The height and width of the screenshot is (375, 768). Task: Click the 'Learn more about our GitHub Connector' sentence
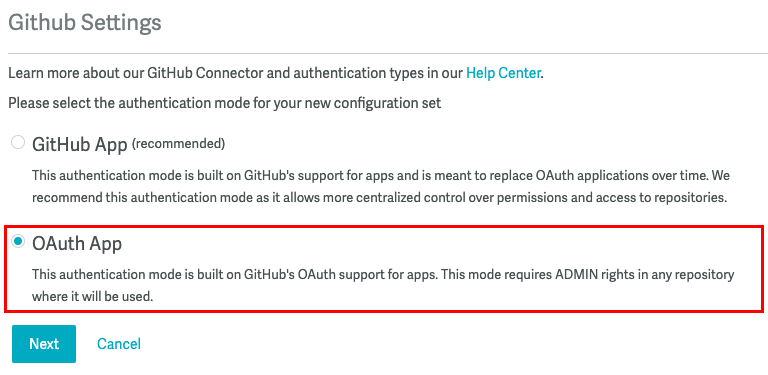(x=276, y=73)
